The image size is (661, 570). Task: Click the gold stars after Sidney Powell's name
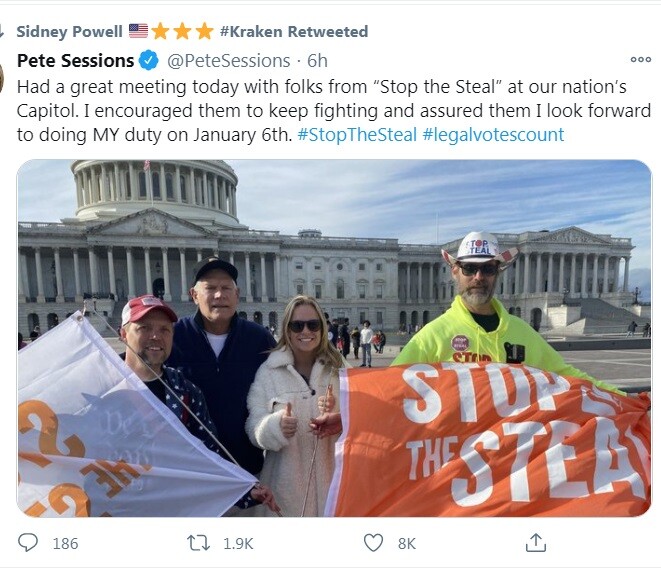[x=182, y=31]
